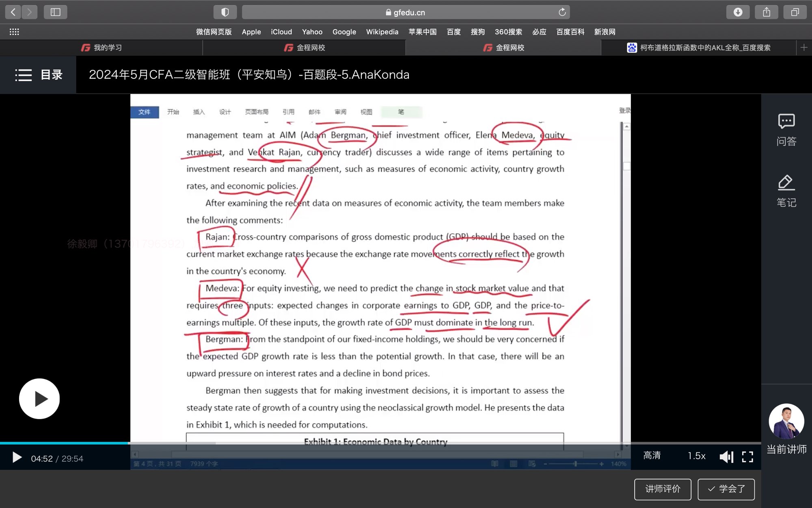The image size is (812, 508).
Task: Mark lesson with 学会了 button
Action: [726, 489]
